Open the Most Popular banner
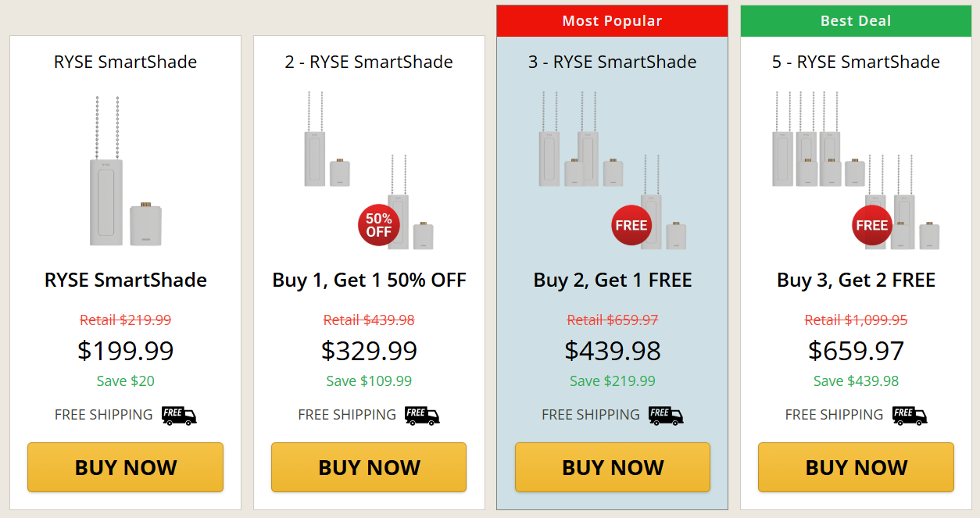 [x=612, y=21]
